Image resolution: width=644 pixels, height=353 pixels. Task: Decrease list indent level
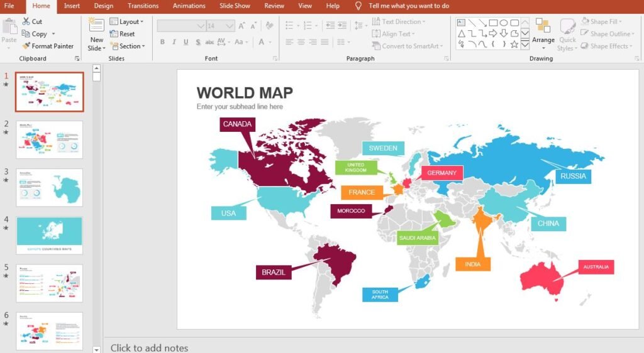click(330, 25)
